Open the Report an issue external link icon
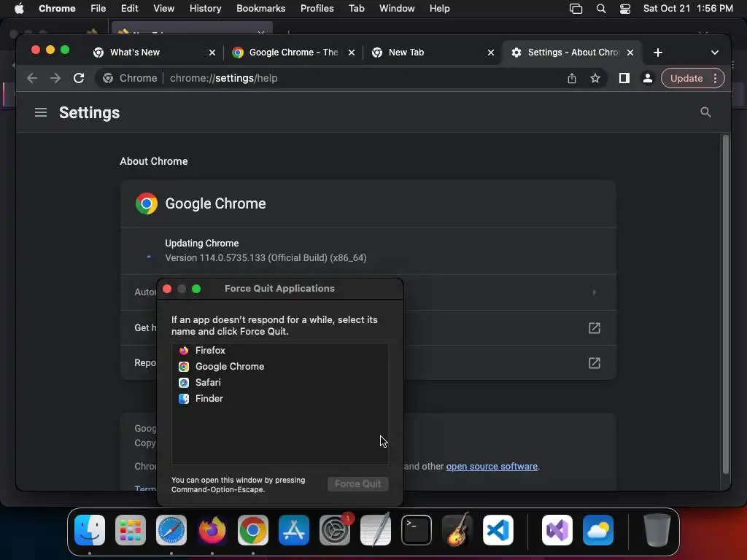 (594, 363)
